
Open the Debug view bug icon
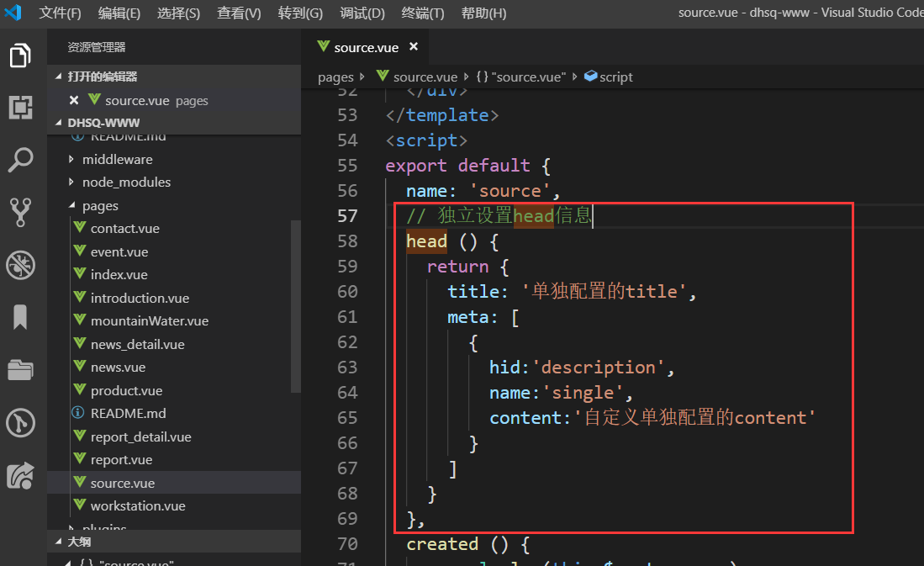[20, 265]
